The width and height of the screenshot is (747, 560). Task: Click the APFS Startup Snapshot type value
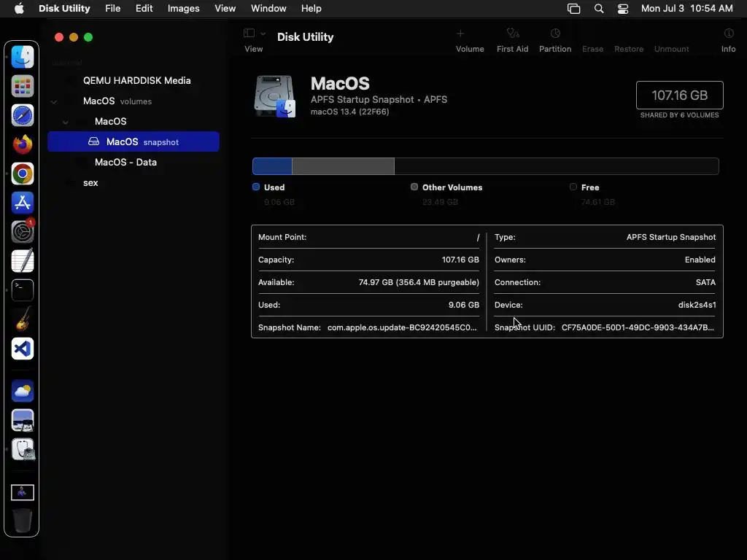(671, 237)
